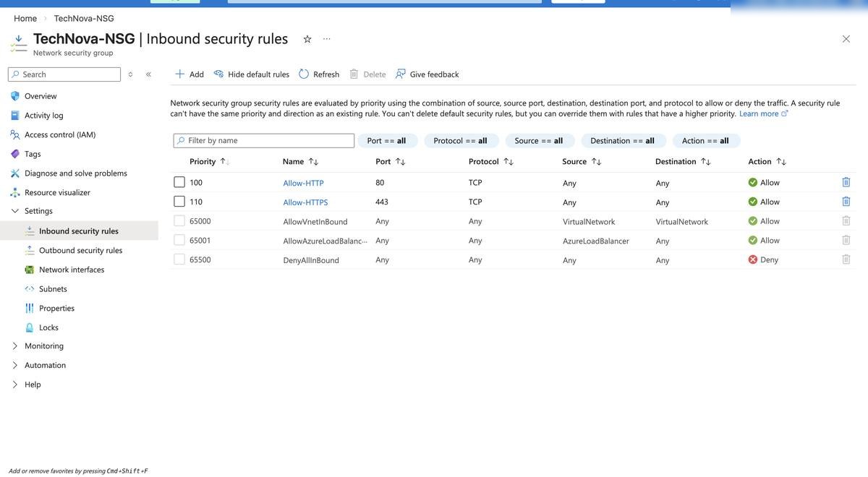Click the Learn more link
The height and width of the screenshot is (477, 868).
[x=763, y=113]
